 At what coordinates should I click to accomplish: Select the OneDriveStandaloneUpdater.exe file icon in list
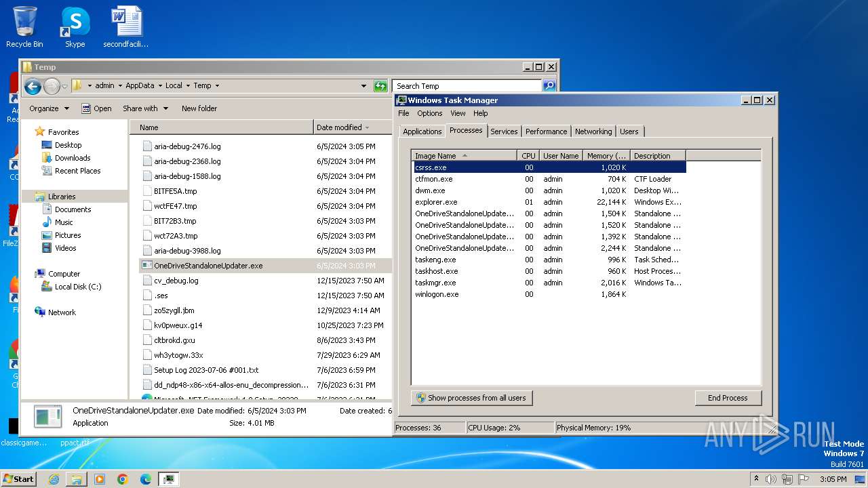(147, 266)
